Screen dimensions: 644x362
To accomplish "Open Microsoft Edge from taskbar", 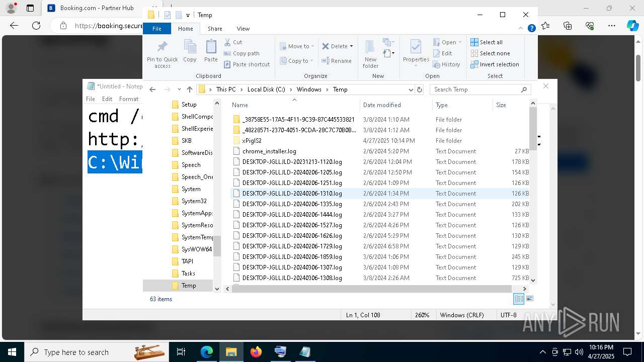I will 207,352.
